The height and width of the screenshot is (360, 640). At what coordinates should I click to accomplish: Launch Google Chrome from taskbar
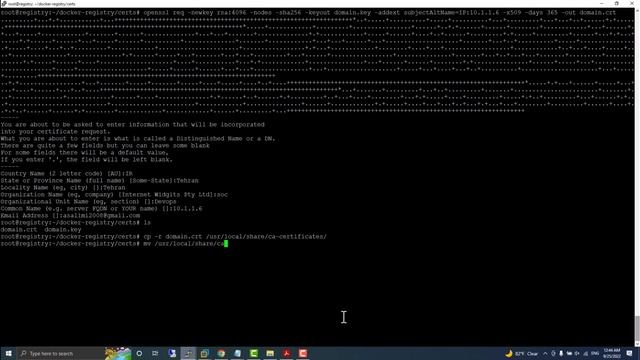point(221,353)
